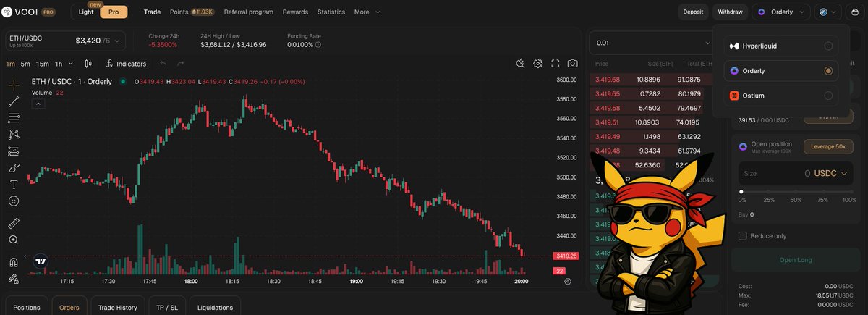Click the Withdraw button
The image size is (868, 315).
pyautogui.click(x=730, y=12)
